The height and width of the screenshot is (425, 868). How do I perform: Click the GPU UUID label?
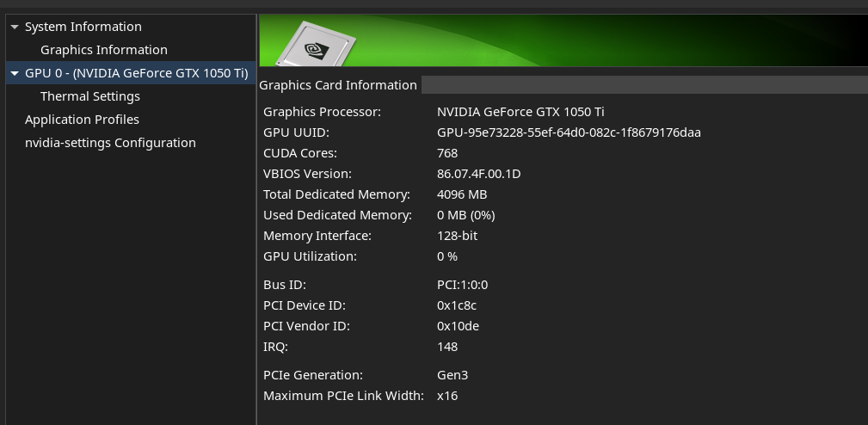click(296, 132)
